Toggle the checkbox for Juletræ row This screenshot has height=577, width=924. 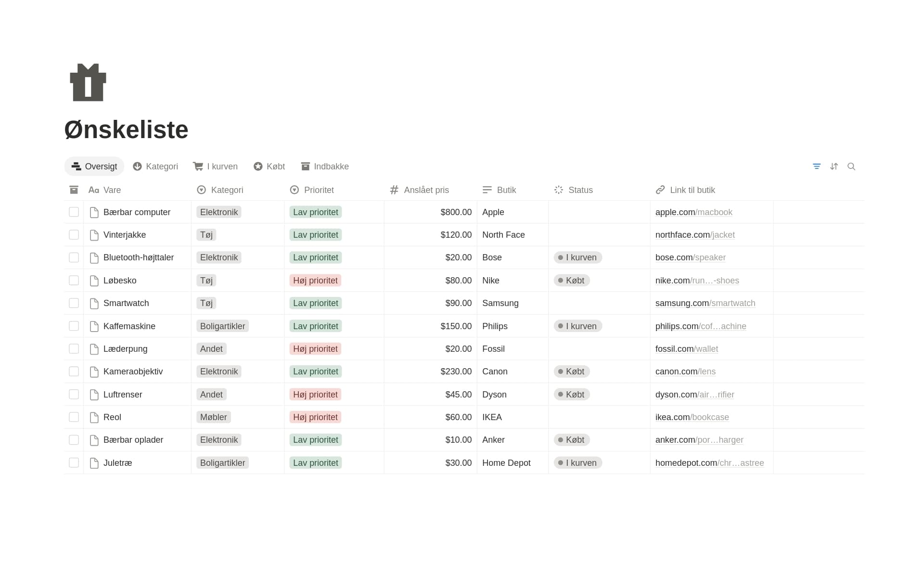pyautogui.click(x=74, y=463)
